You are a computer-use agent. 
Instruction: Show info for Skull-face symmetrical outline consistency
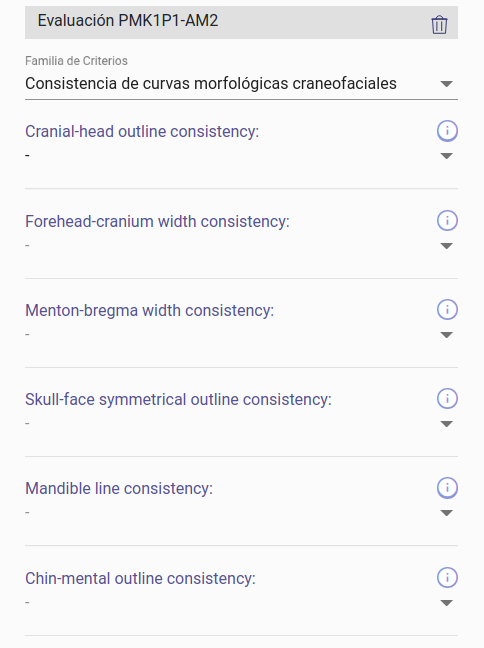(447, 399)
